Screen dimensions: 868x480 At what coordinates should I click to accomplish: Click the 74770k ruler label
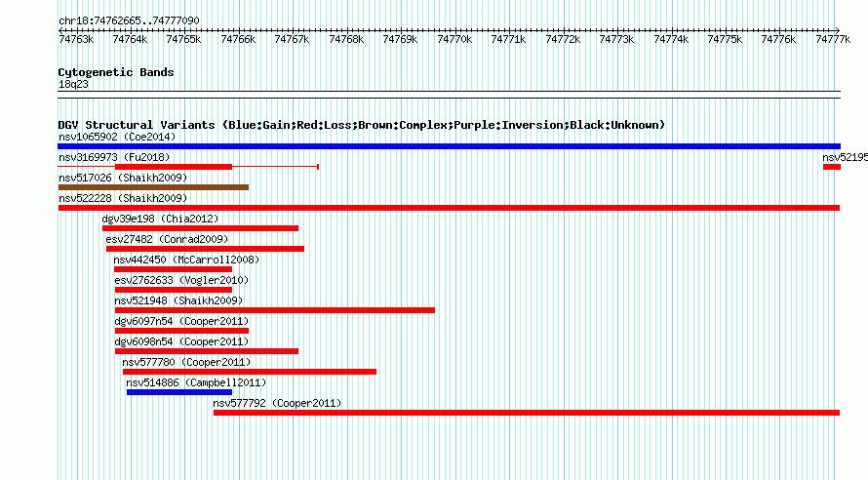(x=454, y=40)
